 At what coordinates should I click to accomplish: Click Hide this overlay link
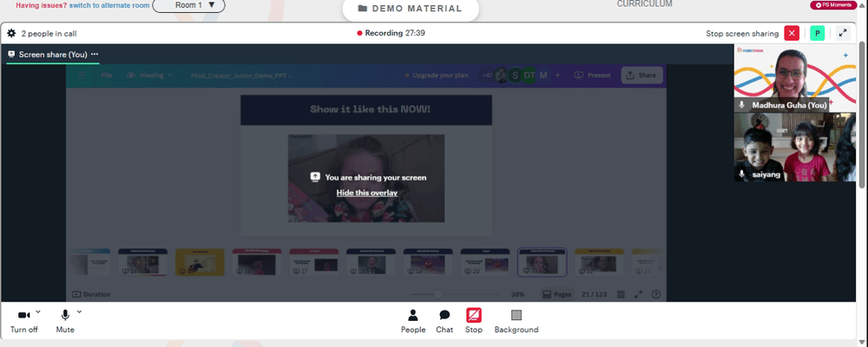pos(367,193)
